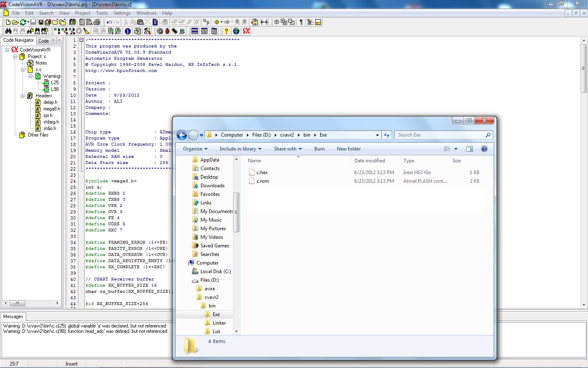
Task: Click the chip programmer icon
Action: click(x=174, y=31)
